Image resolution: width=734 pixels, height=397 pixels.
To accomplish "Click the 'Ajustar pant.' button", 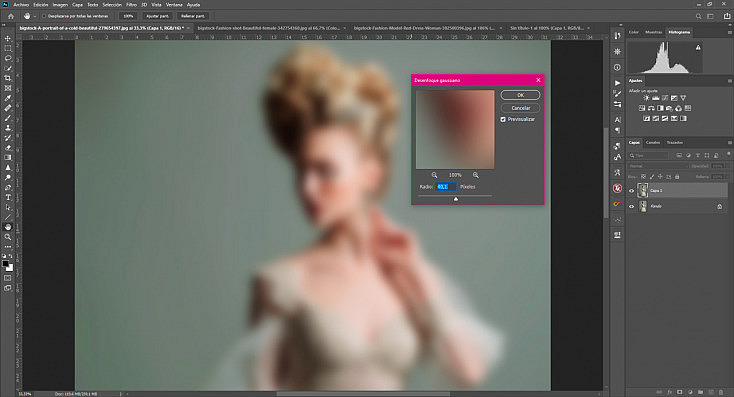I will point(157,16).
